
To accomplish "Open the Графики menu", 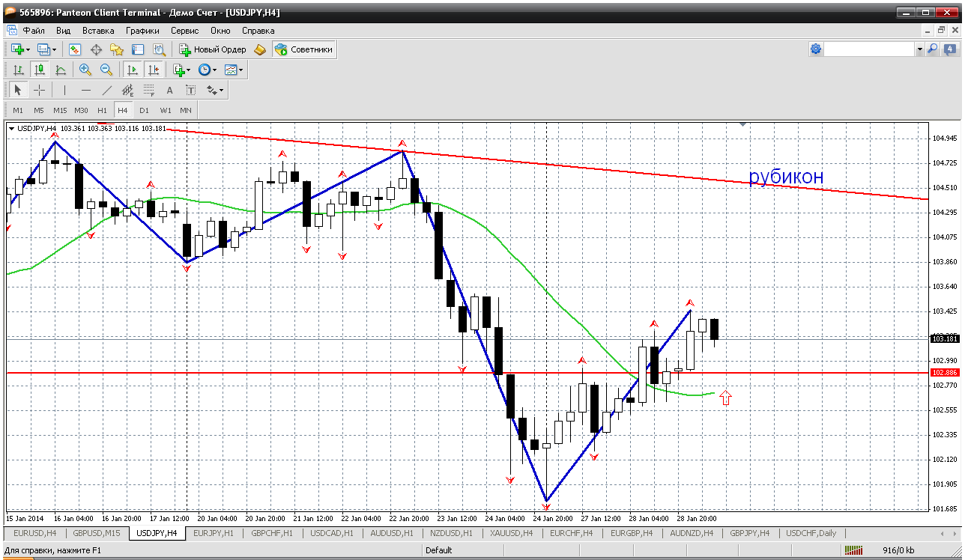I will coord(142,31).
